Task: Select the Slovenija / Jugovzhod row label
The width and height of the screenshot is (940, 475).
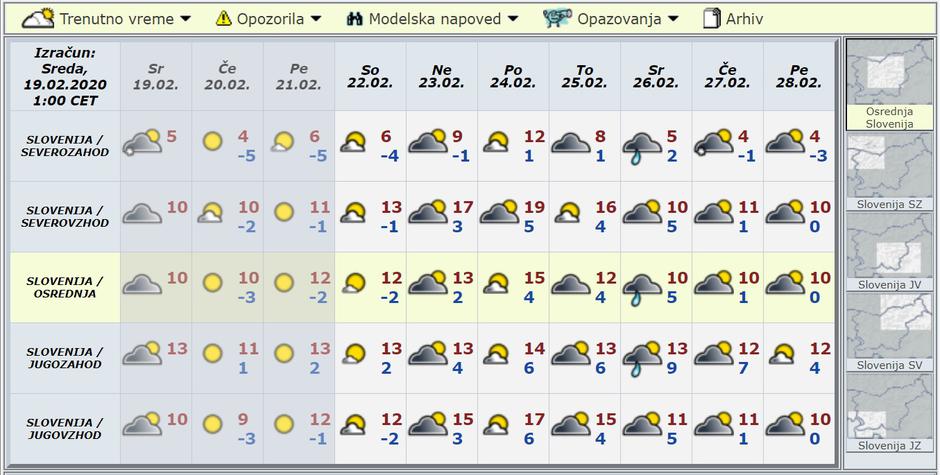Action: point(65,429)
